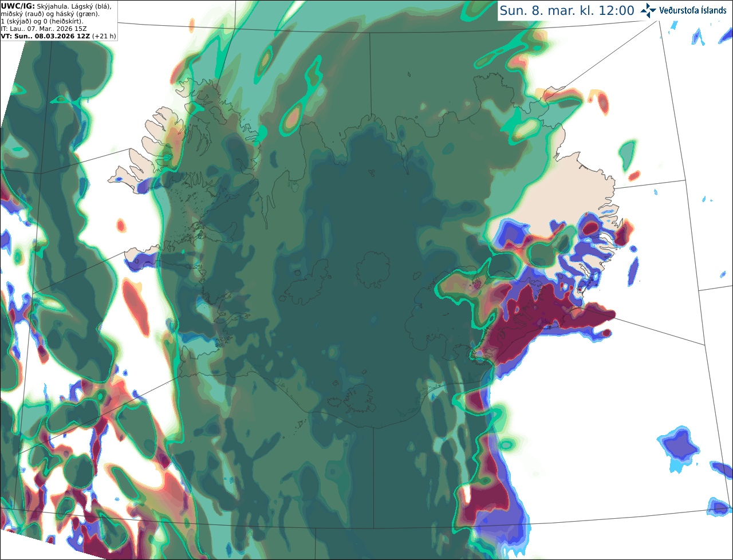Click the "(+21 h)" forecast offset

click(x=104, y=36)
